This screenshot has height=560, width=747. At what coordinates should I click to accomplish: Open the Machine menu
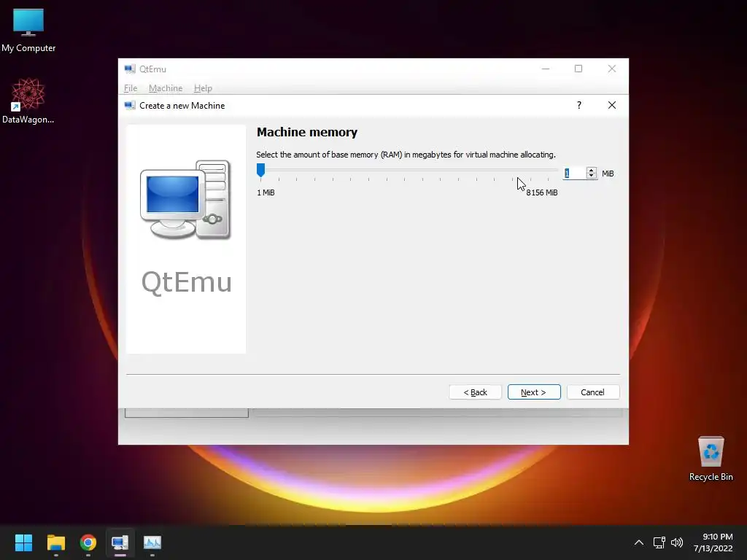pyautogui.click(x=166, y=88)
